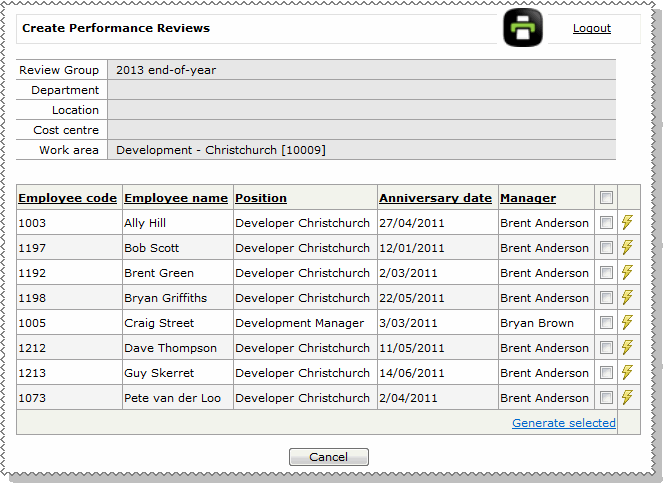The image size is (672, 492).
Task: Click employee code 1192
Action: click(x=32, y=273)
